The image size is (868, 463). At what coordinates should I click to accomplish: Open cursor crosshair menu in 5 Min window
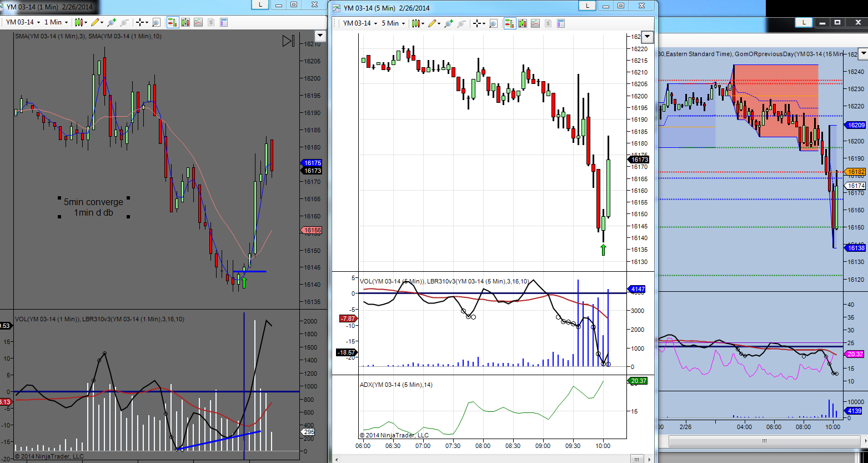point(479,23)
